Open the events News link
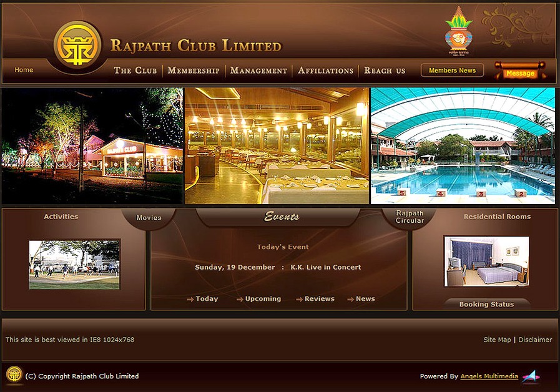This screenshot has width=560, height=392. pyautogui.click(x=365, y=299)
